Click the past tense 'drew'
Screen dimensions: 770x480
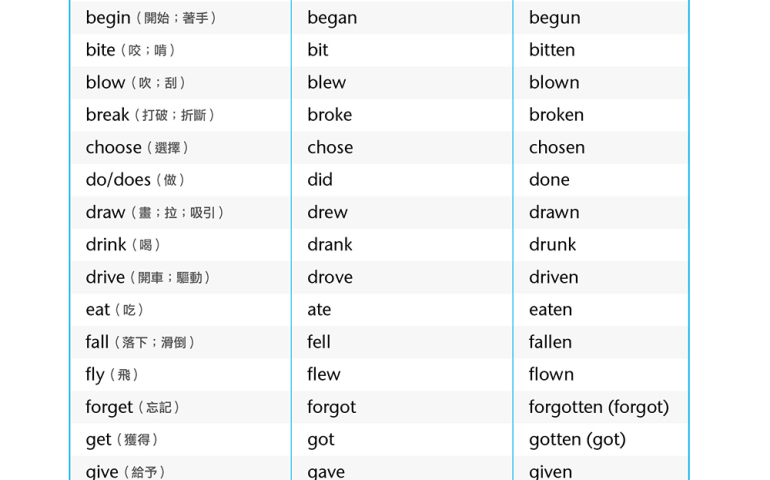coord(327,212)
